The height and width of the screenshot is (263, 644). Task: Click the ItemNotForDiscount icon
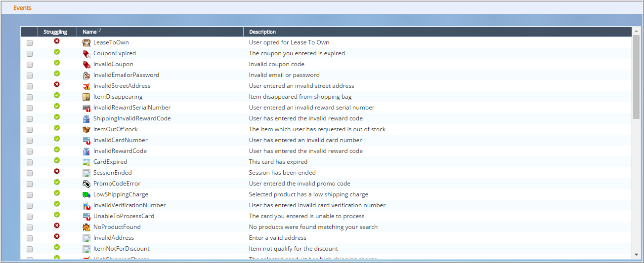(x=86, y=249)
